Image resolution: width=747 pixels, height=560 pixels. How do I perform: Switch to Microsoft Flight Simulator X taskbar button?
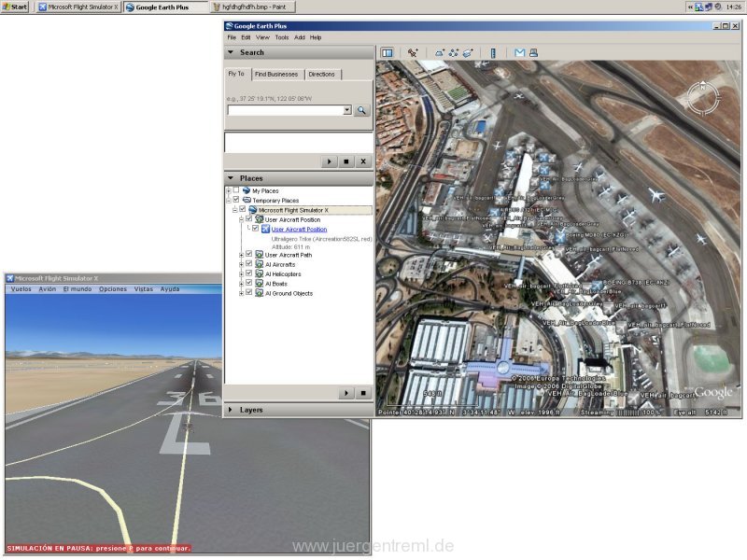point(78,7)
